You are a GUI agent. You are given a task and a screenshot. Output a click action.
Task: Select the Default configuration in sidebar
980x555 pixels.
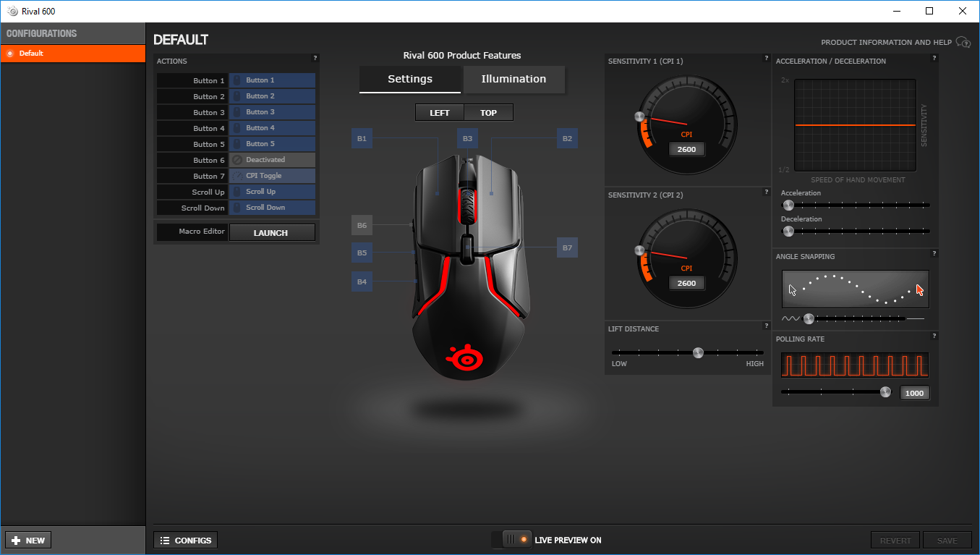(x=73, y=54)
